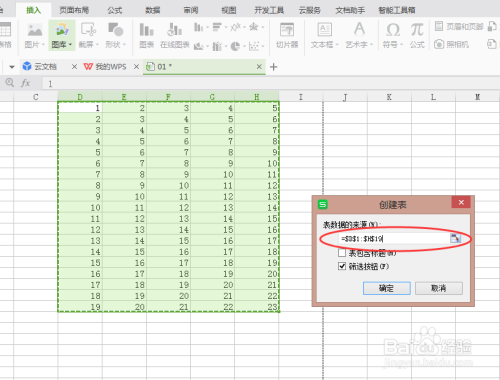This screenshot has height=380, width=500.
Task: Click the column chart icon
Action: (198, 27)
